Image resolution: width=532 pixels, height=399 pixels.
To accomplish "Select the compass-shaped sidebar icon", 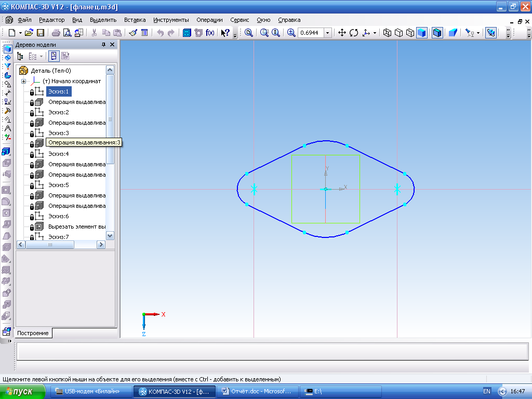I will (x=7, y=128).
